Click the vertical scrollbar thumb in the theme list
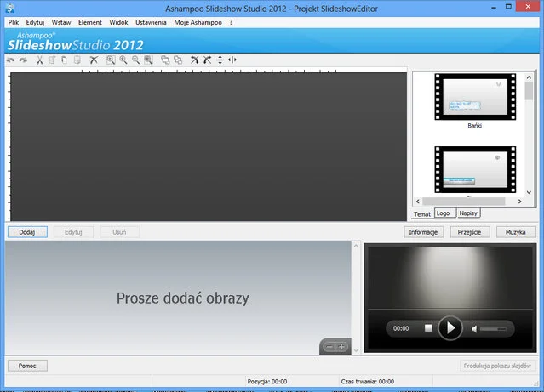The image size is (544, 392). (529, 91)
